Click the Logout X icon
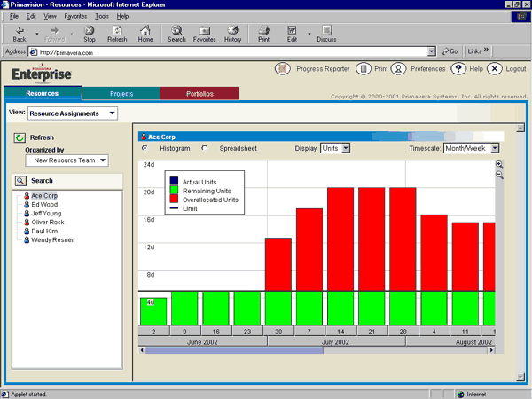The image size is (532, 399). pyautogui.click(x=495, y=69)
